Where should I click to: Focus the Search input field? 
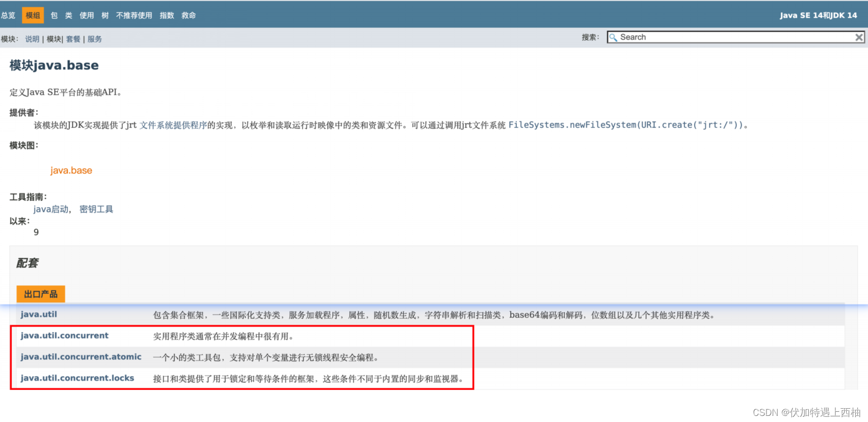point(735,37)
